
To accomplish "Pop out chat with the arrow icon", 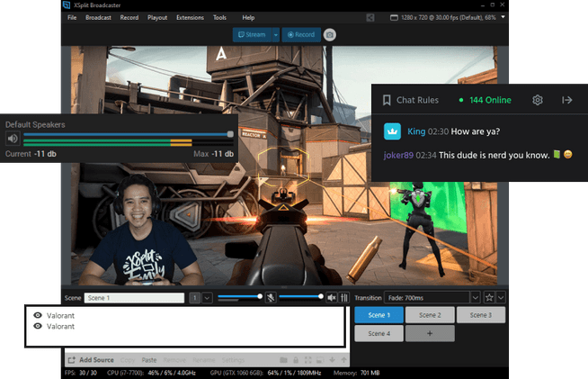I will [567, 100].
